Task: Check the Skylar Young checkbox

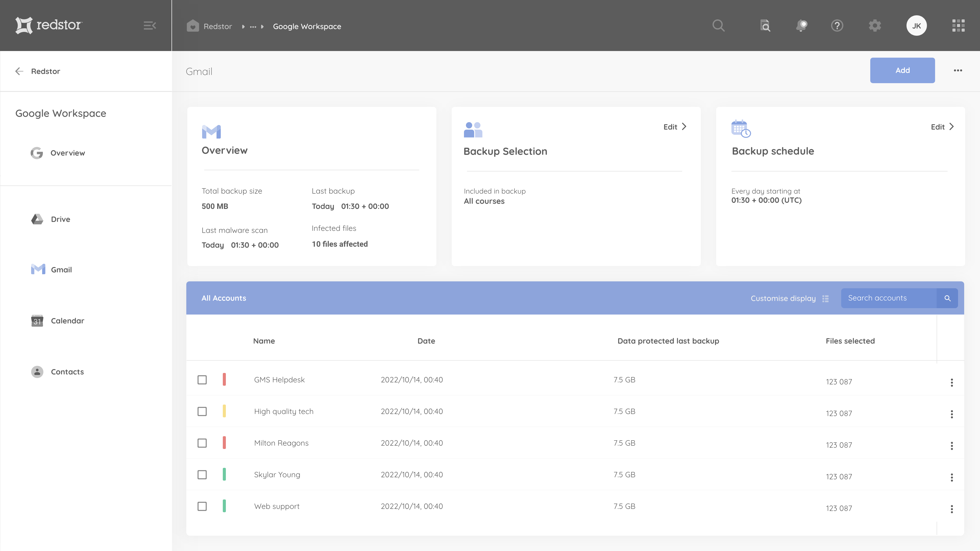Action: [x=202, y=474]
